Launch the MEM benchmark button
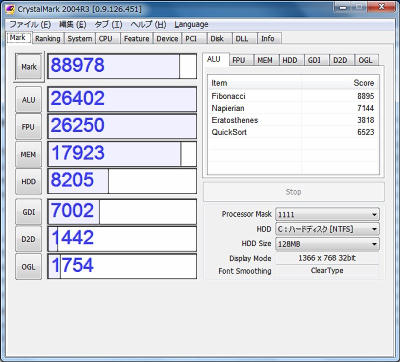The height and width of the screenshot is (362, 400). (29, 154)
